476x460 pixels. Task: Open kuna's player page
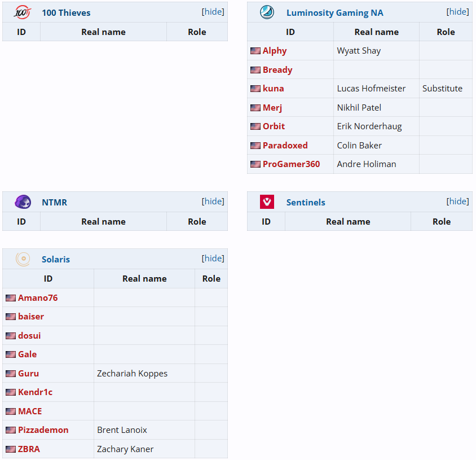(273, 89)
